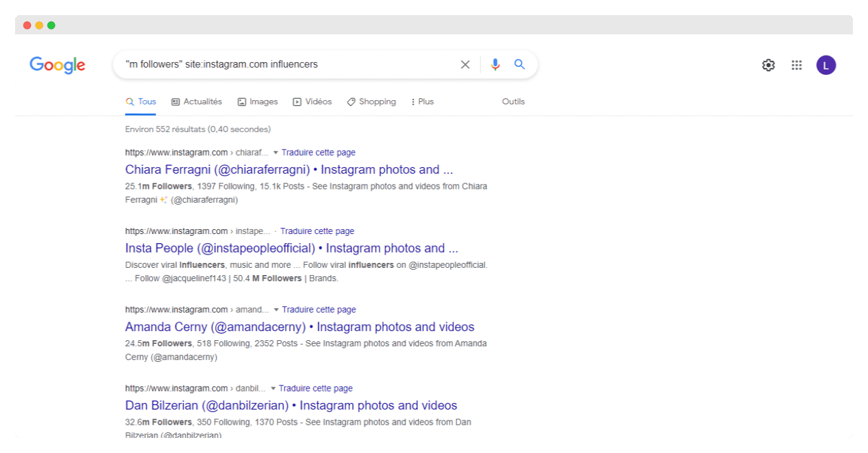This screenshot has height=453, width=868.
Task: Expand the arrow next to chiaraf... URL
Action: (275, 153)
